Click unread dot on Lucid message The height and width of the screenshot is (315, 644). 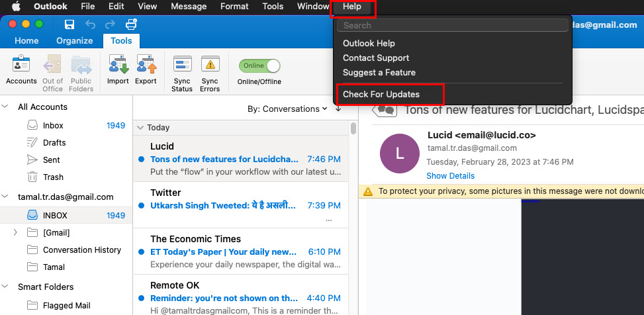coord(141,159)
